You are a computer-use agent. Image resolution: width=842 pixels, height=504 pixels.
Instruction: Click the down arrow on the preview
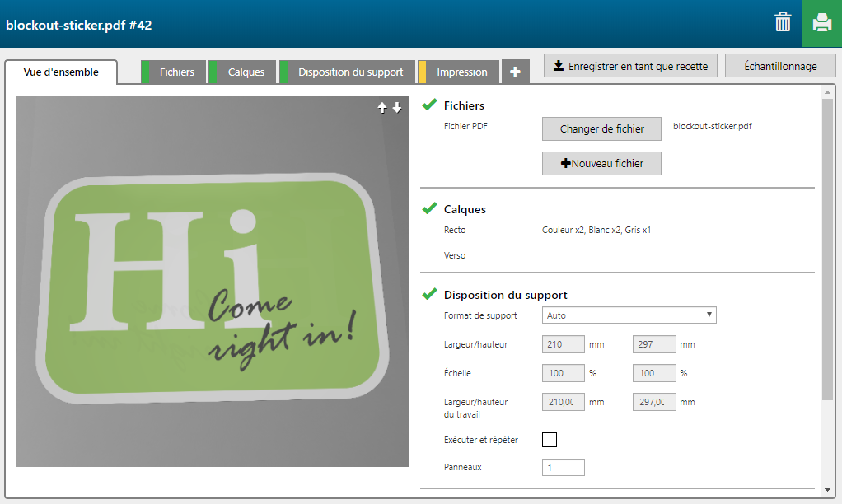397,108
